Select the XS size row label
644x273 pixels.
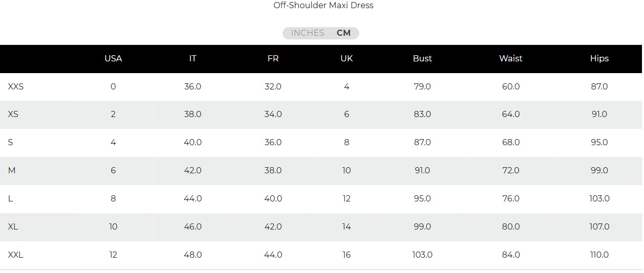(13, 114)
